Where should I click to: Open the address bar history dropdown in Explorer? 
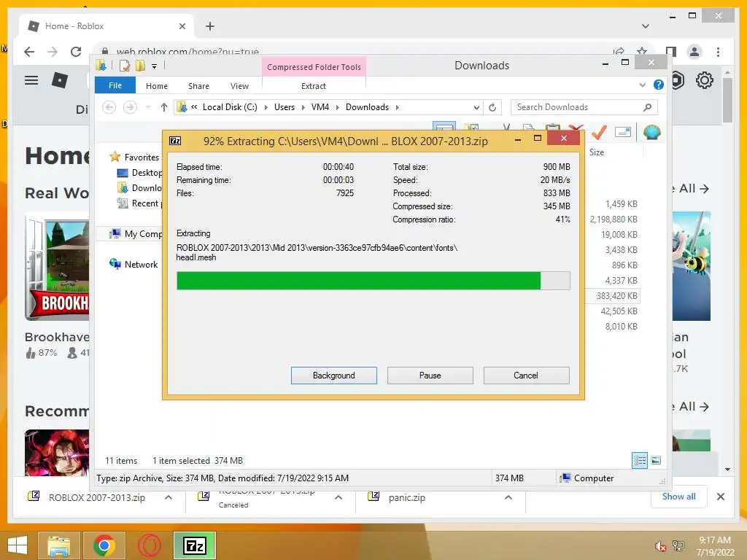476,107
